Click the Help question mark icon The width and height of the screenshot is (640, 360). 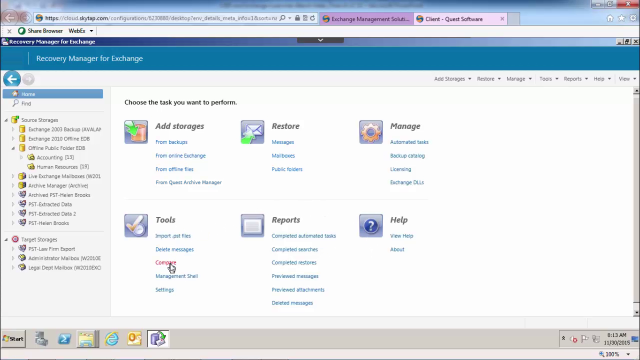coord(371,225)
